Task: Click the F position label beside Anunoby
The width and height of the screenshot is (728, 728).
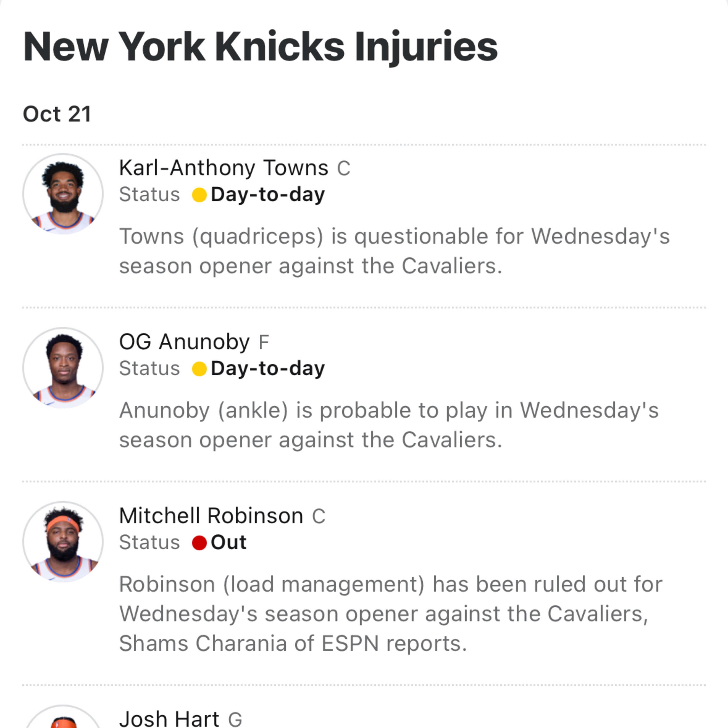Action: pos(264,342)
